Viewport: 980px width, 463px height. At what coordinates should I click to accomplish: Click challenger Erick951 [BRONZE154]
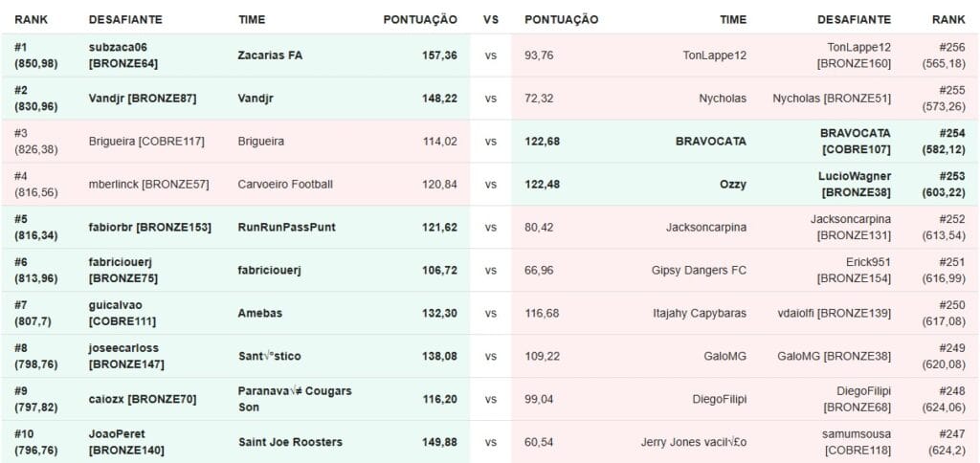click(854, 270)
